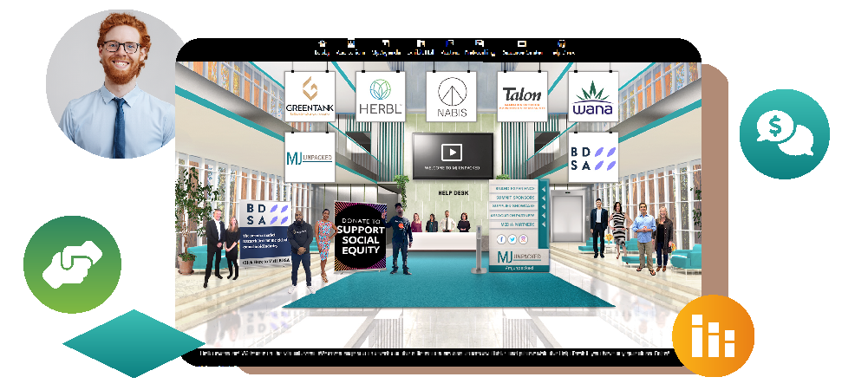Open Association Partners on the directory sign

[512, 215]
